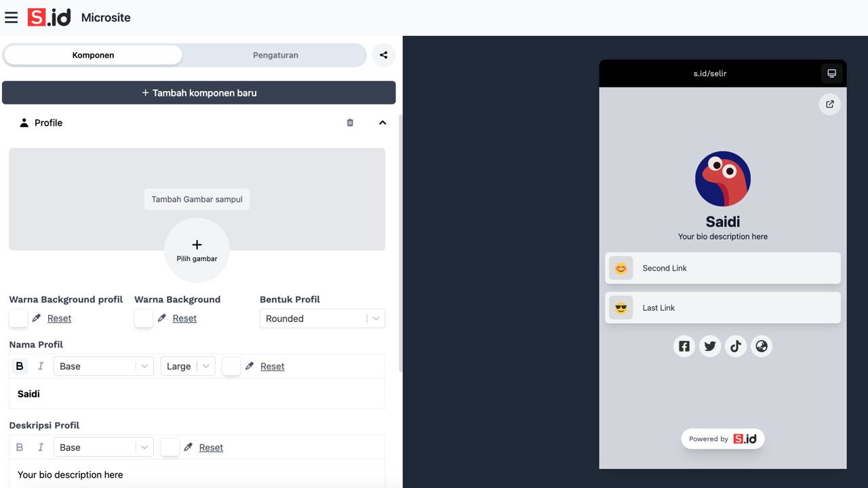The width and height of the screenshot is (868, 488).
Task: Switch to the Pengaturan tab
Action: point(275,55)
